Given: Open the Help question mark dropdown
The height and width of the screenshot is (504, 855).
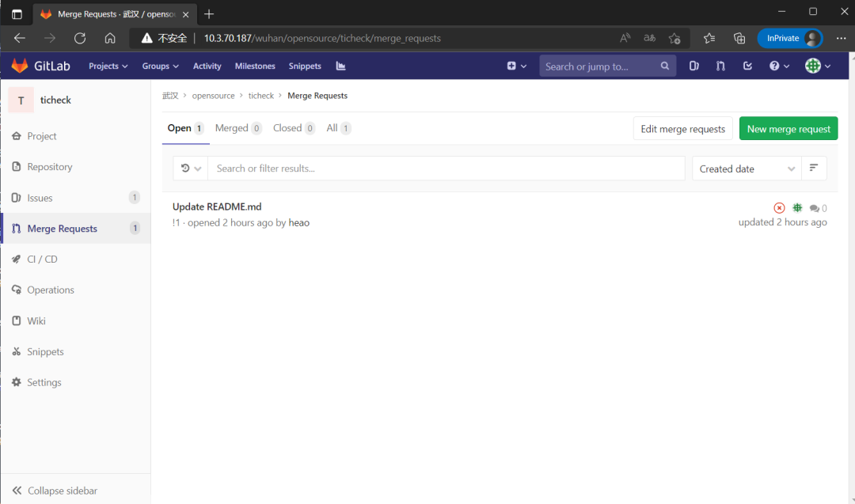Looking at the screenshot, I should 779,66.
